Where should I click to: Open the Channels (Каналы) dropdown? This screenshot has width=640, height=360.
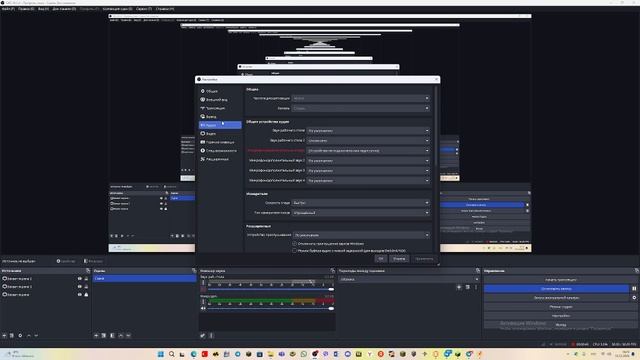(x=361, y=108)
